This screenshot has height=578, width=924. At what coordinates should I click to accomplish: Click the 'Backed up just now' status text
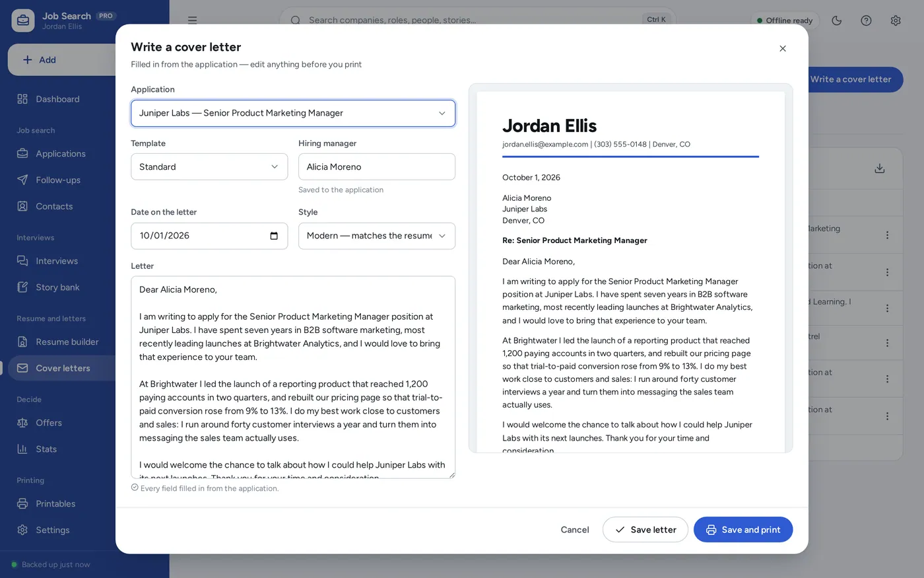point(56,565)
